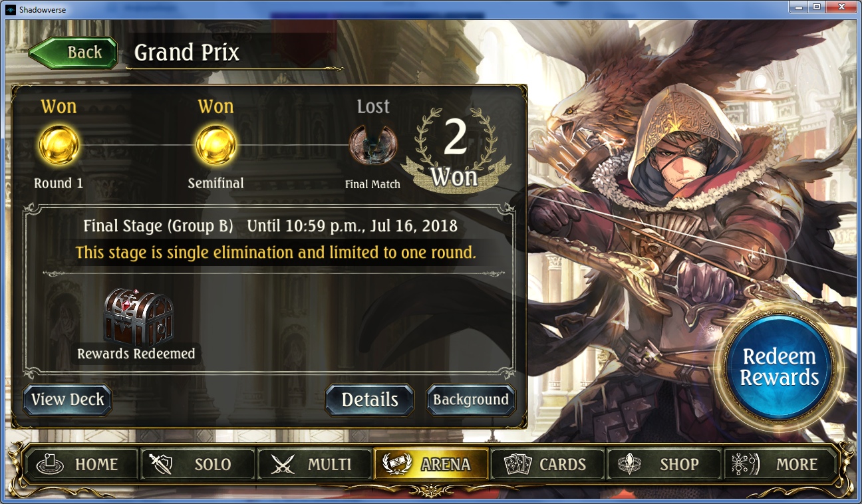
Task: Open the MORE menu tab
Action: tap(780, 464)
